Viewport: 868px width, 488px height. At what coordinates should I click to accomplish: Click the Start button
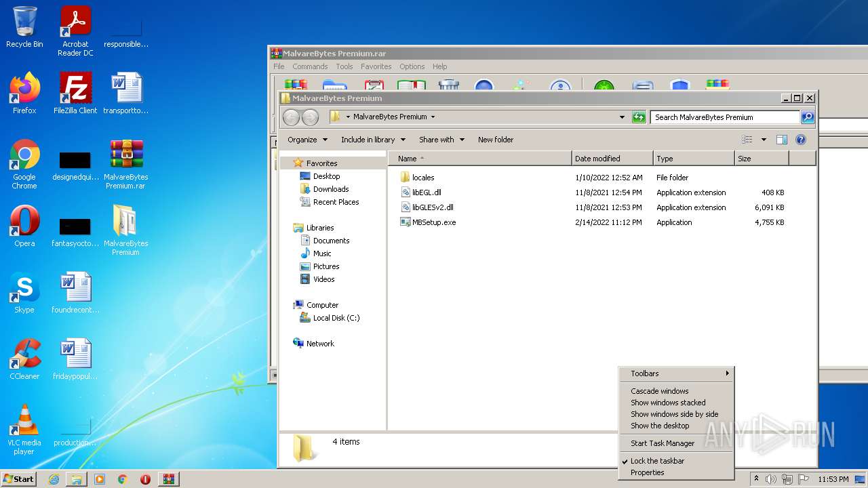click(18, 479)
